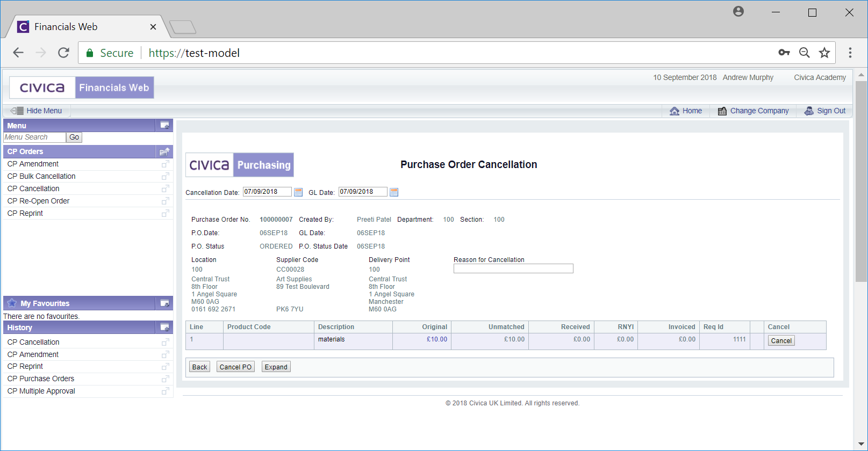Screen dimensions: 868x451
Task: Focus the Menu Search input field
Action: pos(34,137)
